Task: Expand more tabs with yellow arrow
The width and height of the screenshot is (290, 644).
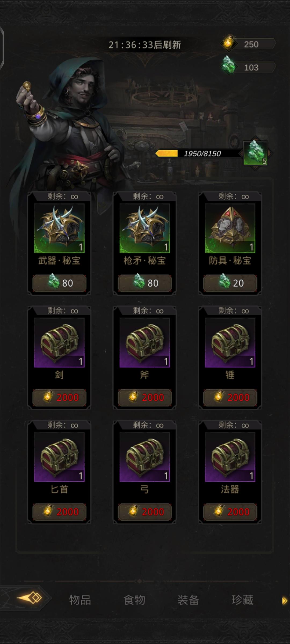Action: (285, 601)
